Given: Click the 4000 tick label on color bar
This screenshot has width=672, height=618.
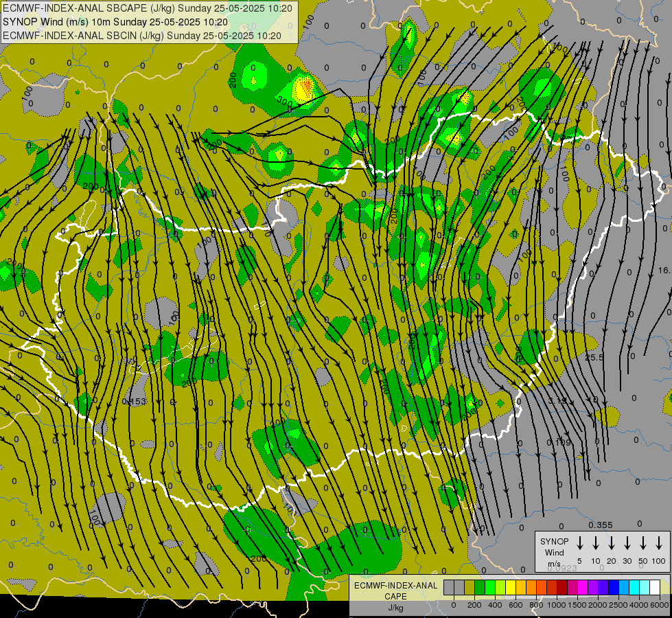Looking at the screenshot, I should [639, 605].
